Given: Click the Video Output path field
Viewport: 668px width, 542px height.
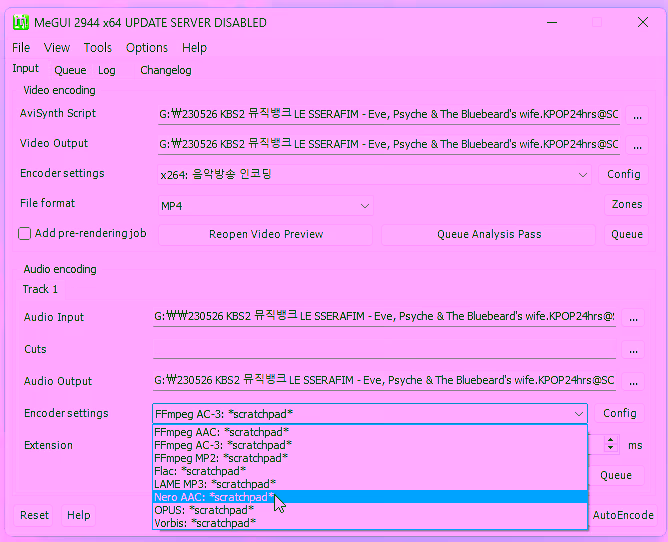Looking at the screenshot, I should [x=389, y=144].
